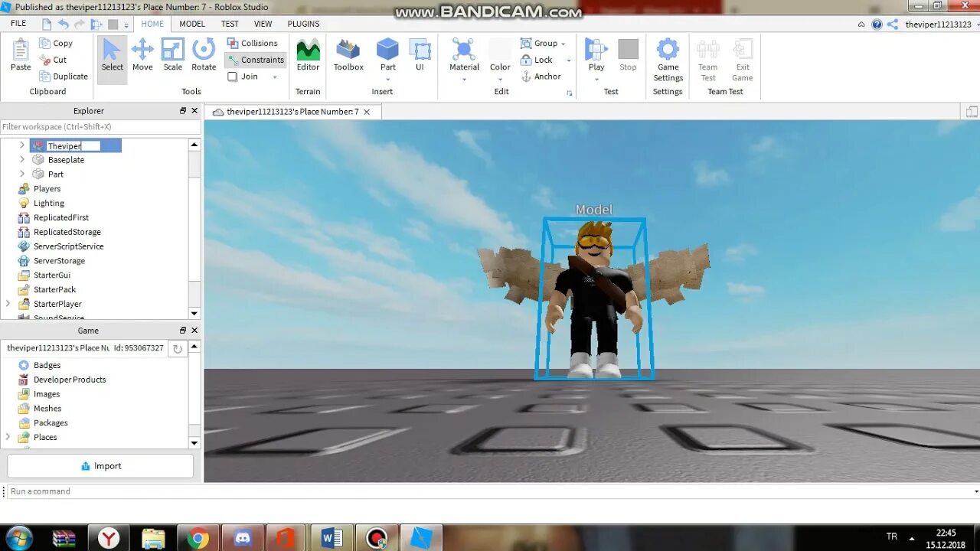Switch to the VIEW tab
This screenshot has height=551, width=980.
[263, 24]
